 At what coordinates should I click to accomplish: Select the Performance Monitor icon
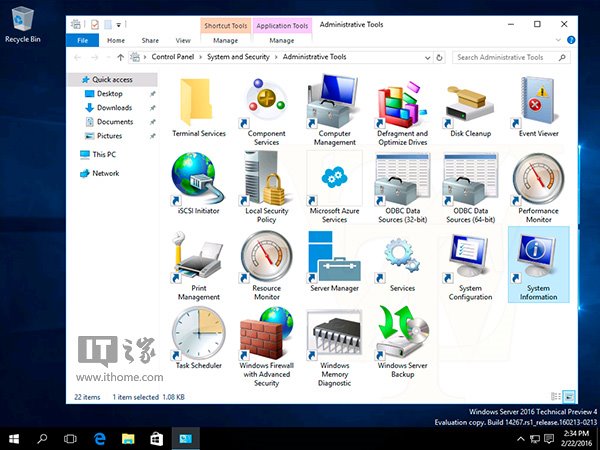[x=538, y=188]
